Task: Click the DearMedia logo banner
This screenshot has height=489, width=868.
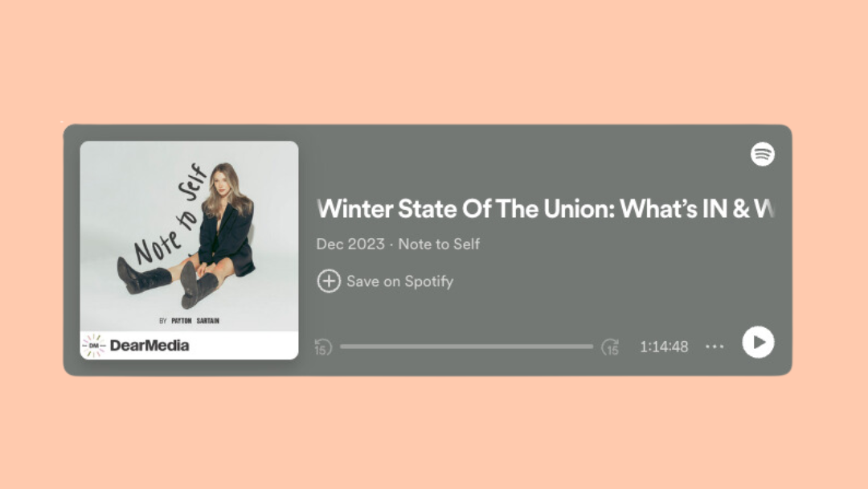Action: pyautogui.click(x=190, y=346)
